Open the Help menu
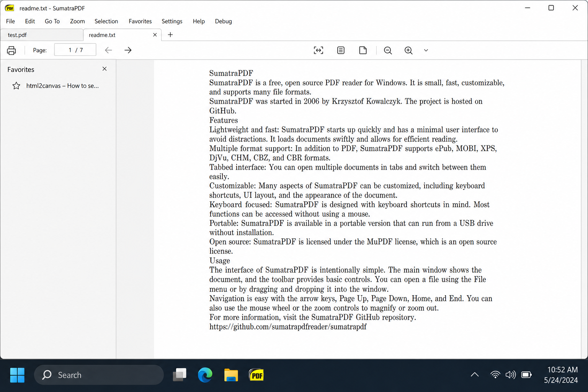 [x=199, y=21]
